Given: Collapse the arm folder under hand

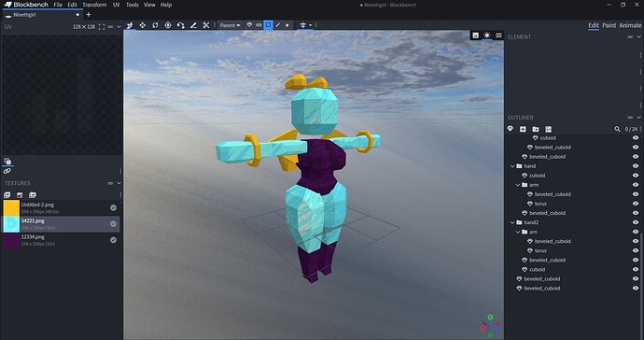Looking at the screenshot, I should [x=518, y=185].
